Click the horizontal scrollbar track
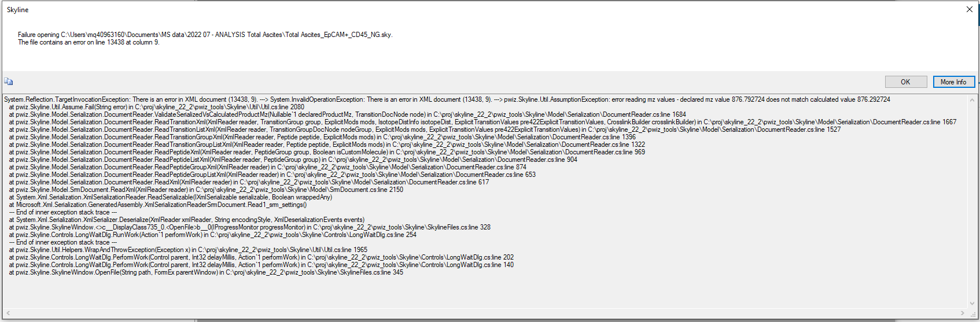 (x=486, y=313)
